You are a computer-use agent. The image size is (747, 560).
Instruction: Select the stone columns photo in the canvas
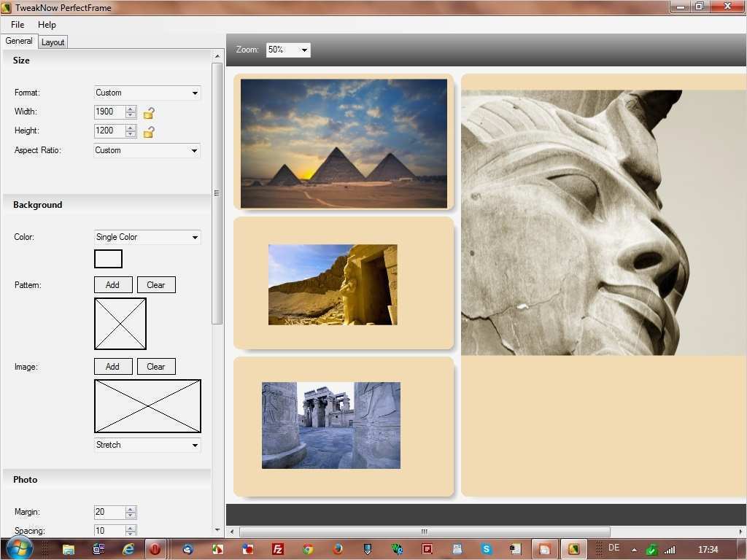click(x=331, y=425)
